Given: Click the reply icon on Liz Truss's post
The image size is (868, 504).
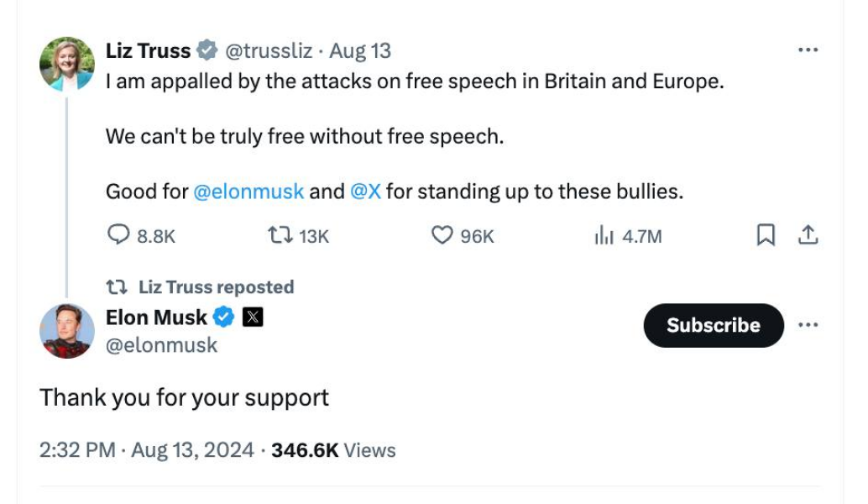Looking at the screenshot, I should [118, 236].
